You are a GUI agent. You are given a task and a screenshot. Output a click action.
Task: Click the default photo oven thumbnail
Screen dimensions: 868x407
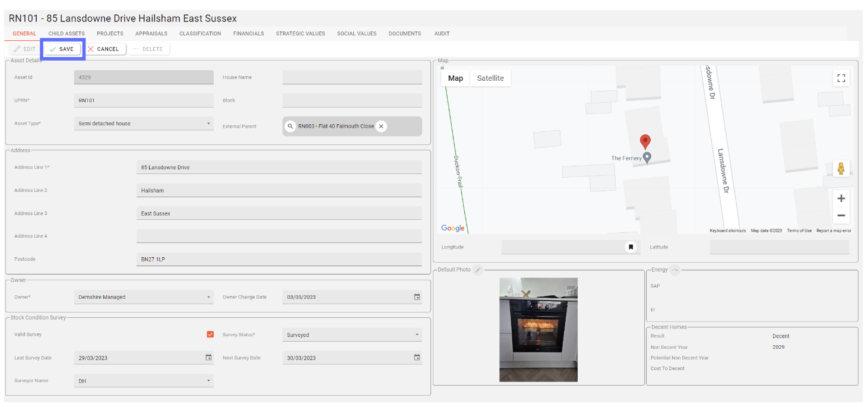point(538,330)
